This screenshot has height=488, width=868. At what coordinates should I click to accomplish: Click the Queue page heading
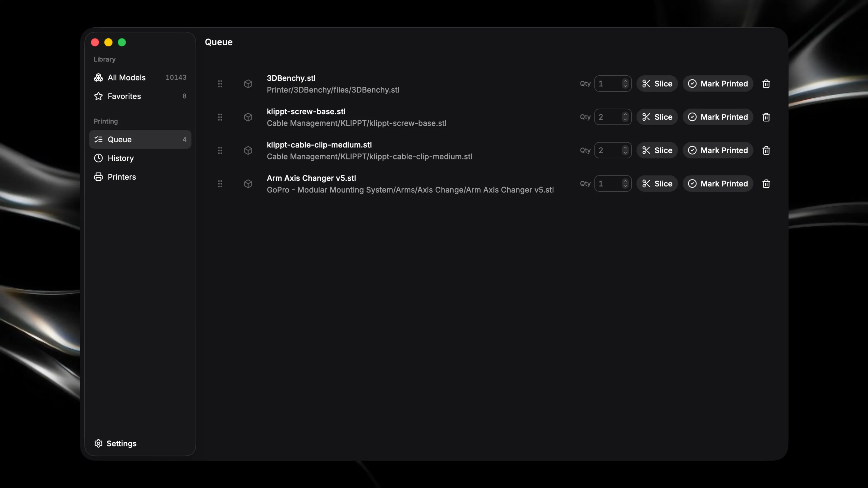(x=219, y=42)
